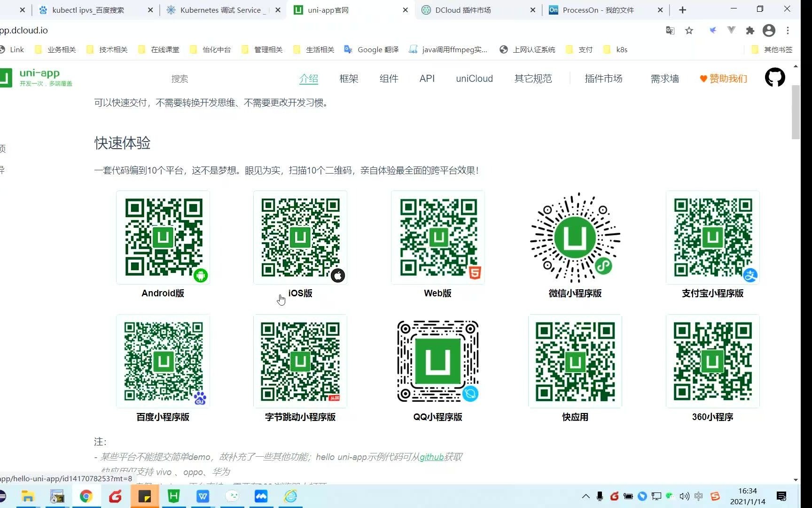Screen dimensions: 812x508
Task: Click the 快应用 QR code
Action: 575,361
